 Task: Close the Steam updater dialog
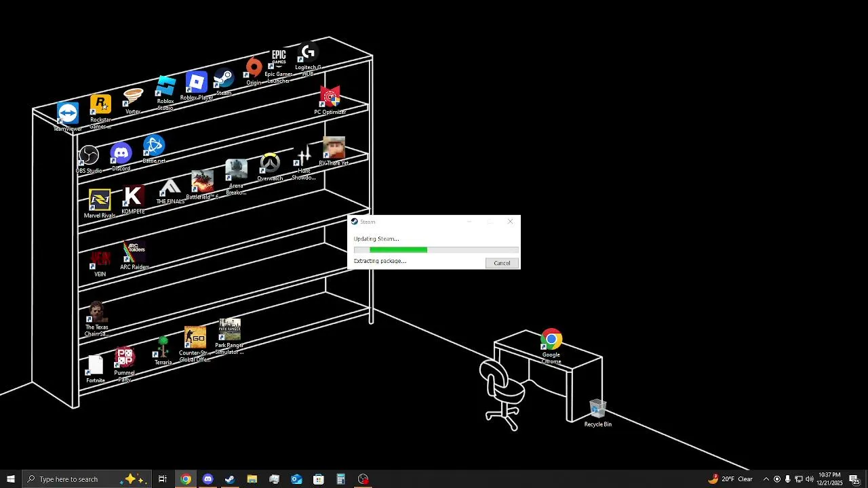[511, 222]
